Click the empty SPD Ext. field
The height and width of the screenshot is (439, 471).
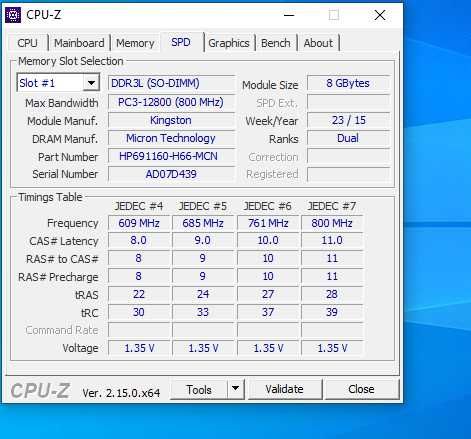pyautogui.click(x=348, y=102)
